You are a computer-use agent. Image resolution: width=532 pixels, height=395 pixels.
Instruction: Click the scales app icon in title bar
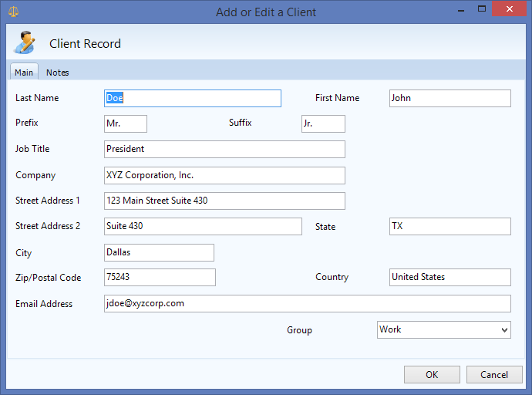tap(13, 12)
